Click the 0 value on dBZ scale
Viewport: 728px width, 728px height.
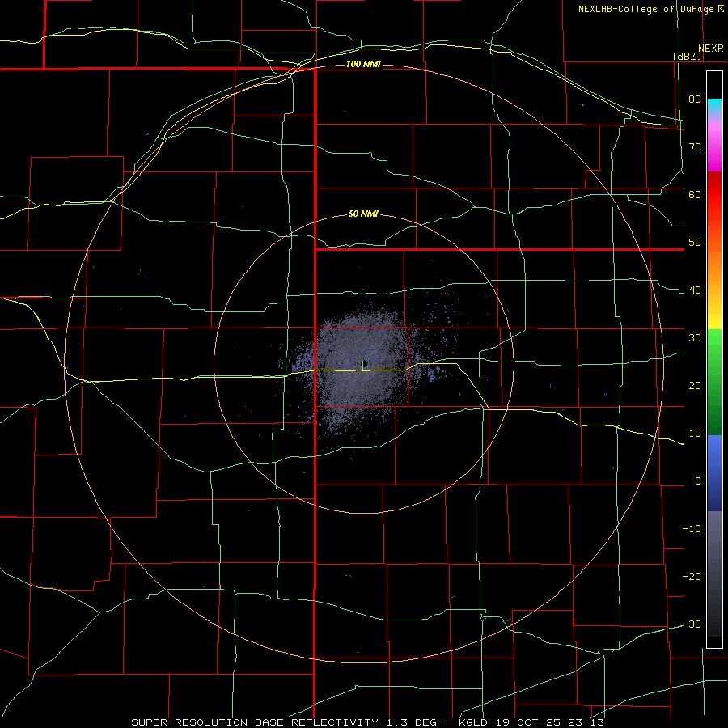click(x=698, y=481)
